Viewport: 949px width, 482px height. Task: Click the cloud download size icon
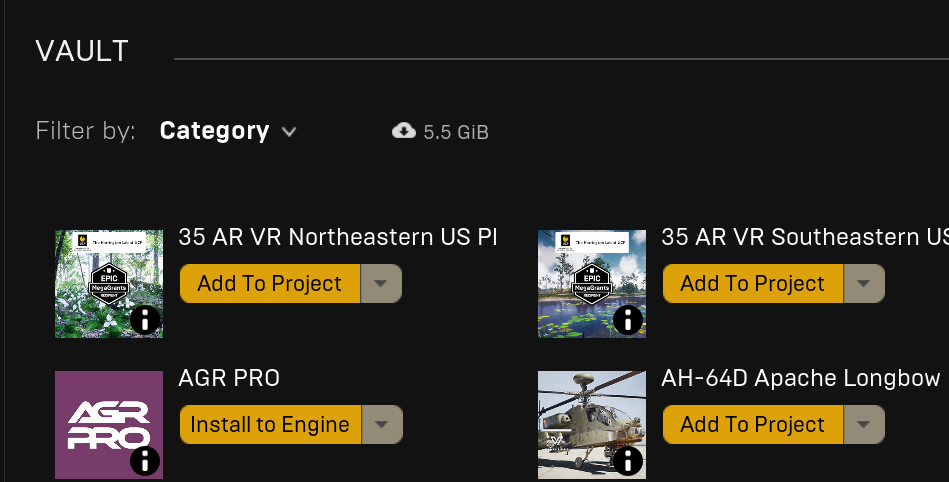[404, 131]
